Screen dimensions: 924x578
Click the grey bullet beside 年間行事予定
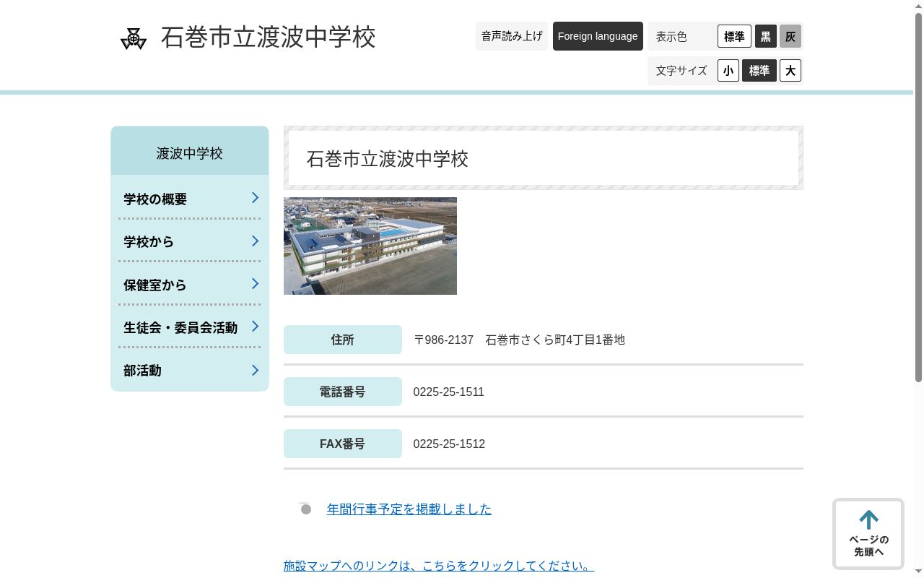click(306, 509)
